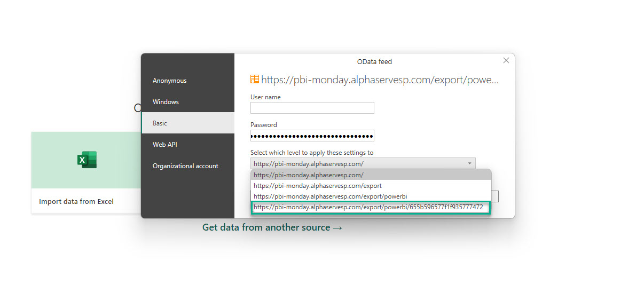
Task: Click Import data from Excel label
Action: 76,202
